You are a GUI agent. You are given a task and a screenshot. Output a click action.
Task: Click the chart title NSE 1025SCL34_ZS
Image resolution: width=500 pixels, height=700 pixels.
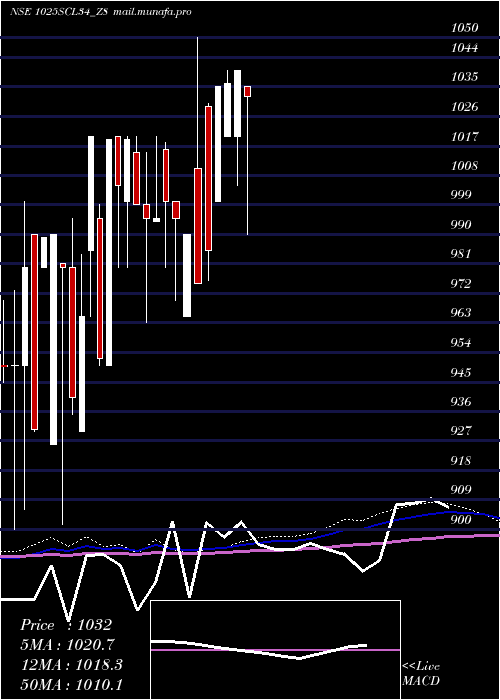[59, 12]
